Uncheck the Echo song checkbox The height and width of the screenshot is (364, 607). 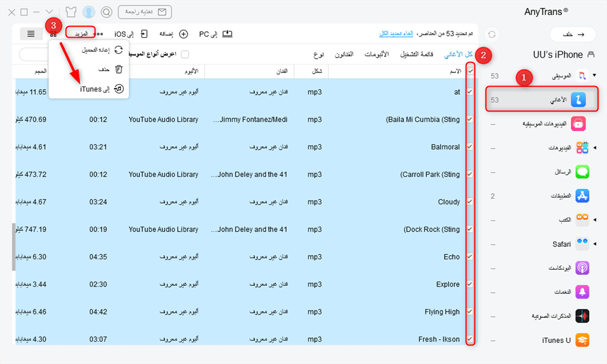469,257
